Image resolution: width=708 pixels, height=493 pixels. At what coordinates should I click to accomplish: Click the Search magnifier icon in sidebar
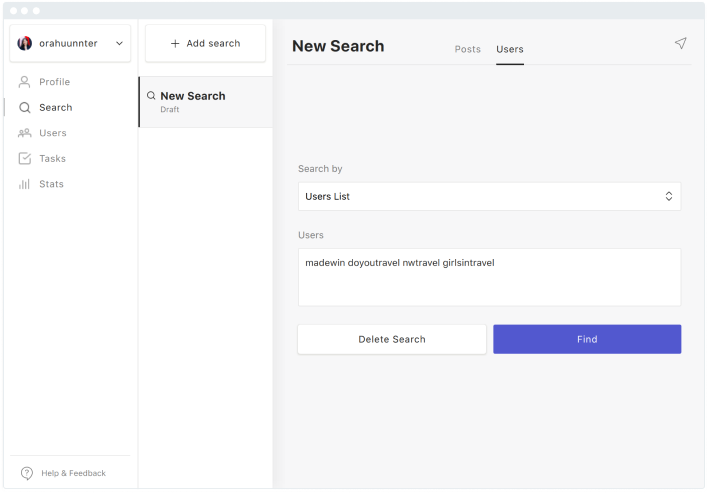(x=24, y=107)
